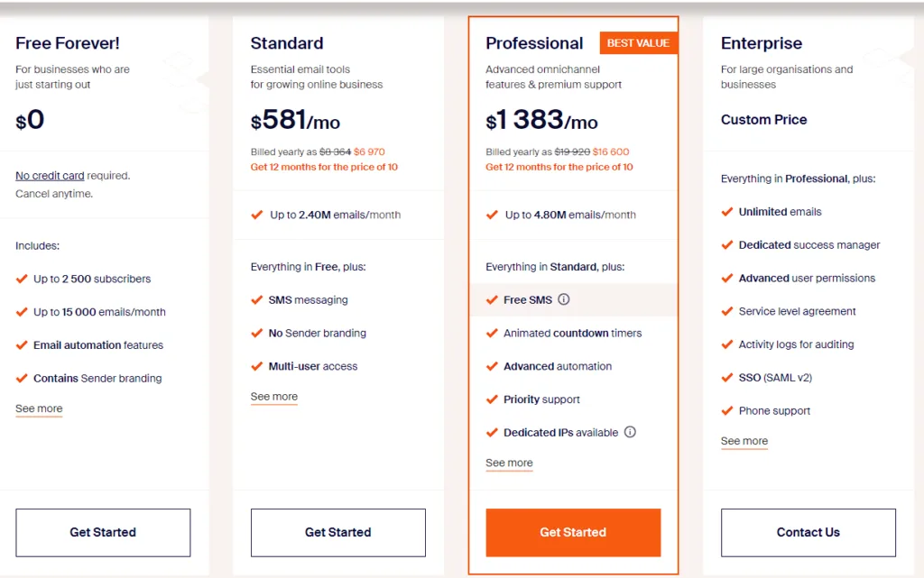Click the orange Get Started Professional button

(x=573, y=533)
